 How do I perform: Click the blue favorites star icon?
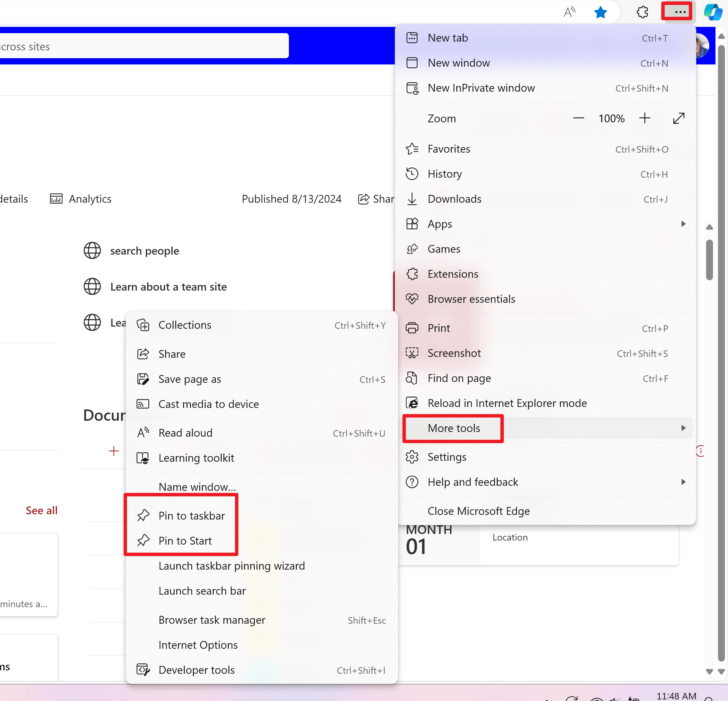pyautogui.click(x=600, y=13)
